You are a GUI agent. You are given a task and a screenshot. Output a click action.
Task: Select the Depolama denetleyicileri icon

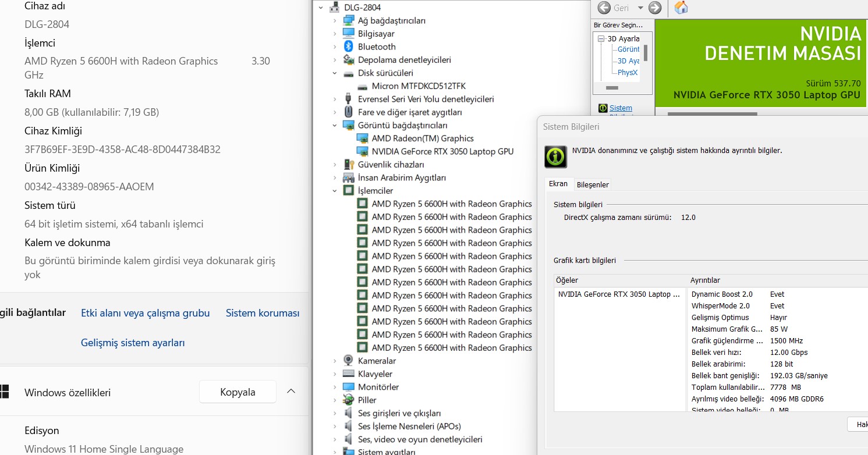(x=349, y=60)
